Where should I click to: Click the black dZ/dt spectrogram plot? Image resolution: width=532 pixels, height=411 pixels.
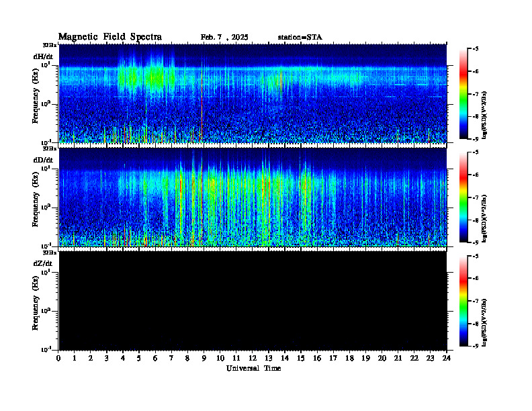pyautogui.click(x=253, y=300)
